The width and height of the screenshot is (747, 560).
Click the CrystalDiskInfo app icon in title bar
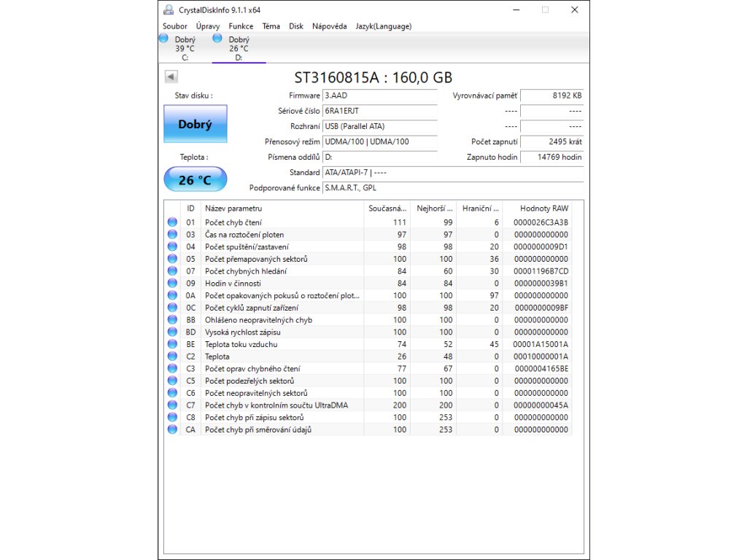[169, 10]
